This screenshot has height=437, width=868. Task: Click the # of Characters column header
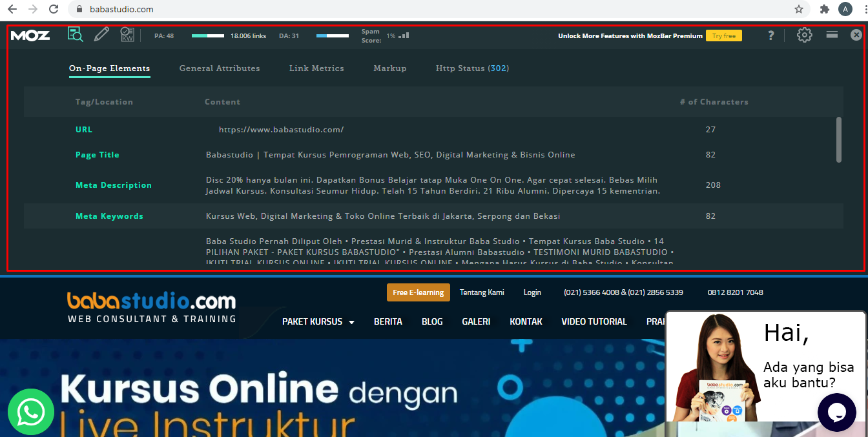(714, 102)
